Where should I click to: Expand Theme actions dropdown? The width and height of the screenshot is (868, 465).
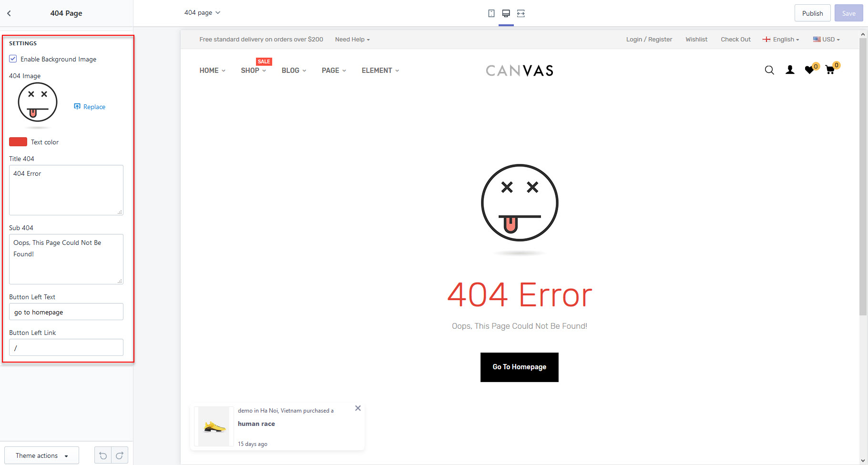pyautogui.click(x=41, y=455)
